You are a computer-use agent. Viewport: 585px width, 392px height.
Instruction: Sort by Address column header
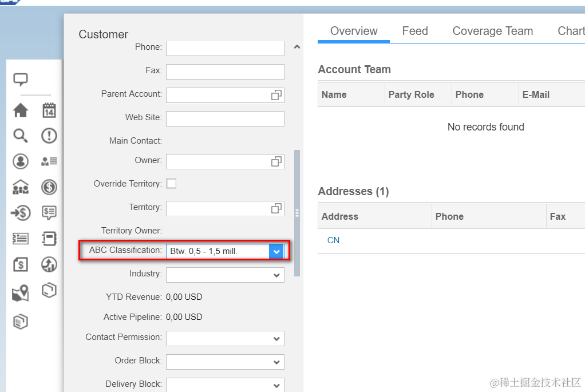pyautogui.click(x=375, y=216)
